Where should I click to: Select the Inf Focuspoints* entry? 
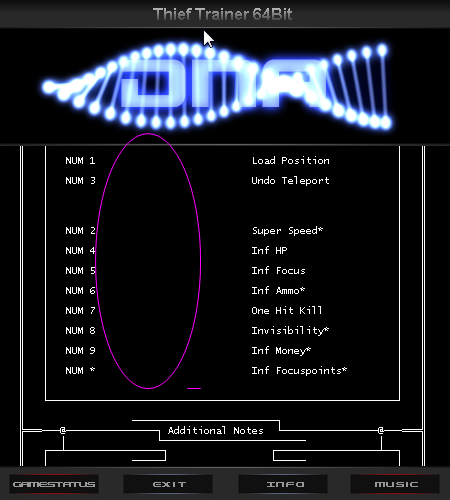pyautogui.click(x=299, y=371)
